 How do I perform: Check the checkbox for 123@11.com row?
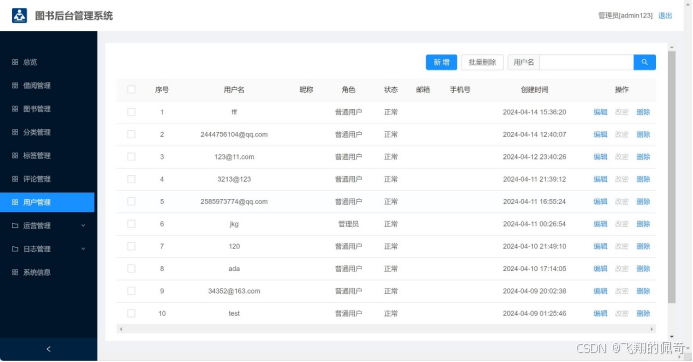point(131,156)
